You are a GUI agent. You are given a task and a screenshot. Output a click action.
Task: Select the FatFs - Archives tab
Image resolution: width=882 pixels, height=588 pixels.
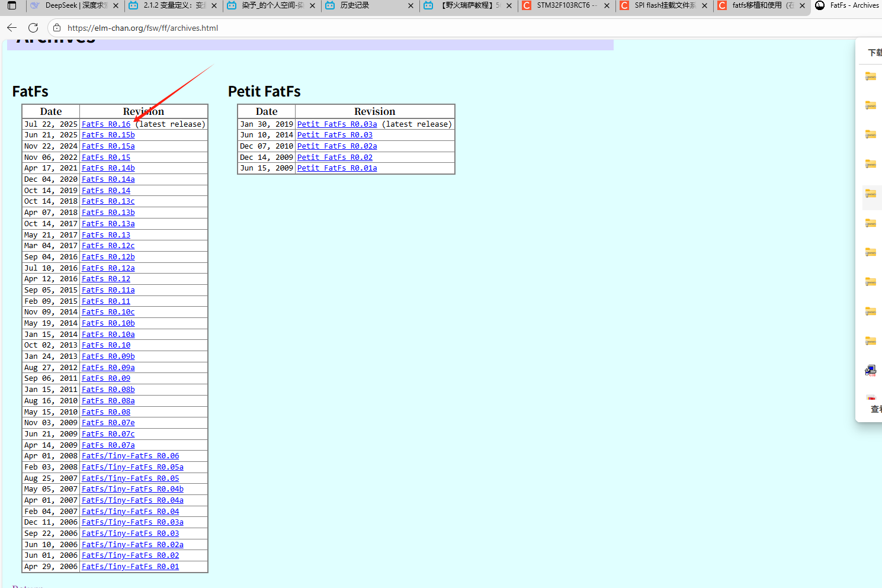click(x=847, y=5)
